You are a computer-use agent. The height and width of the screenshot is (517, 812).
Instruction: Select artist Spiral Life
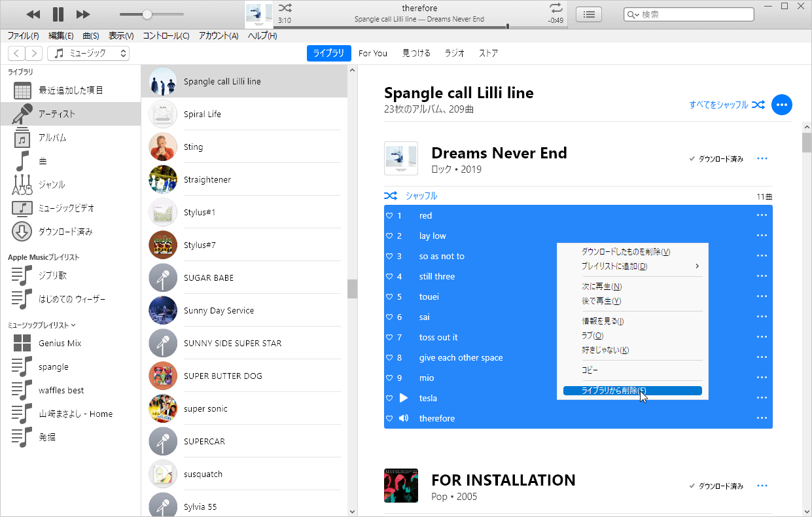point(244,114)
